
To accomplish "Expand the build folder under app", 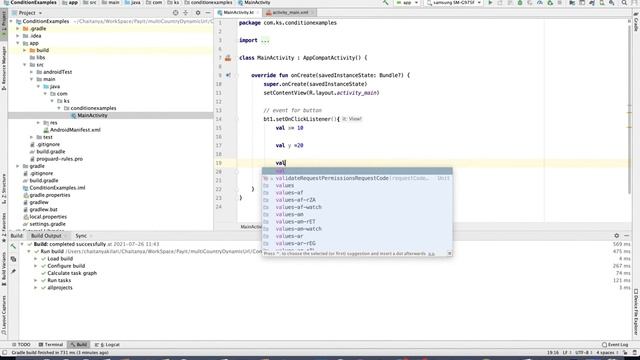I will pyautogui.click(x=25, y=50).
